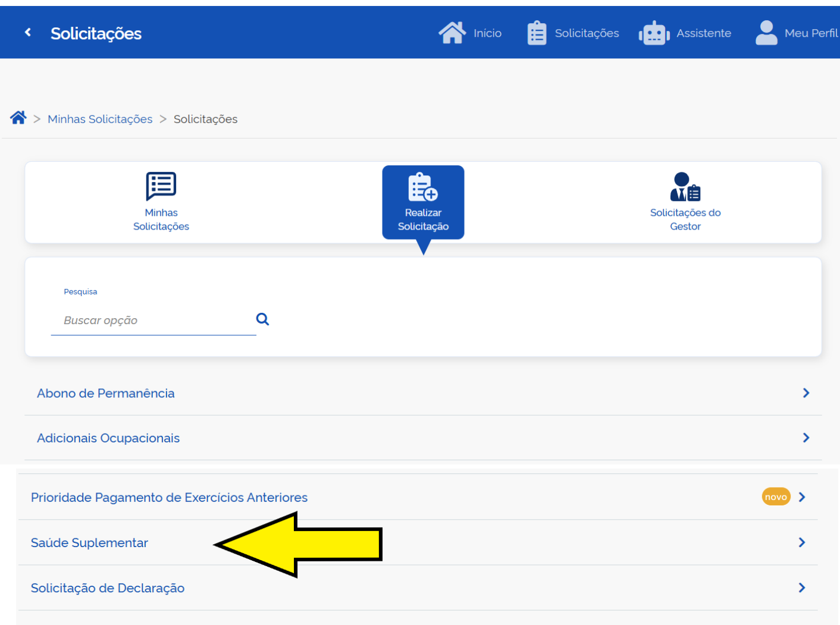Click the Solicitações do Gestor icon

[685, 187]
